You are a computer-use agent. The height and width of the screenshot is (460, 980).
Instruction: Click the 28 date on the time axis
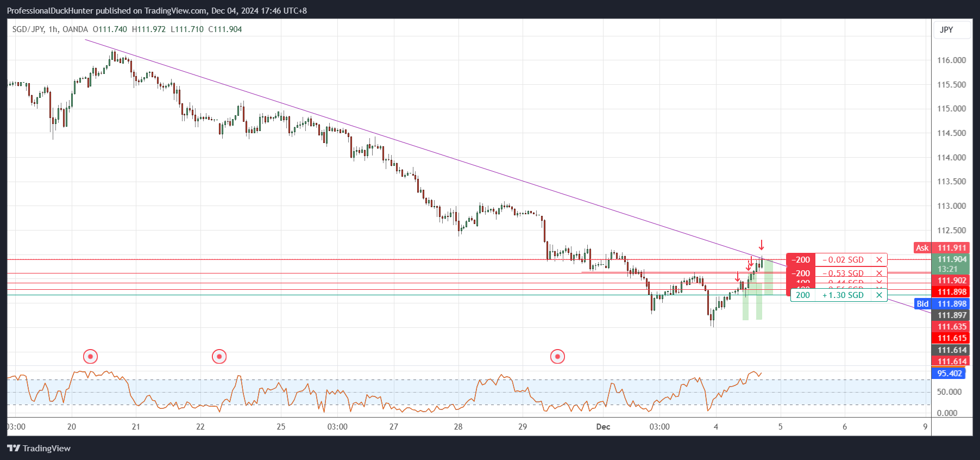pos(458,427)
